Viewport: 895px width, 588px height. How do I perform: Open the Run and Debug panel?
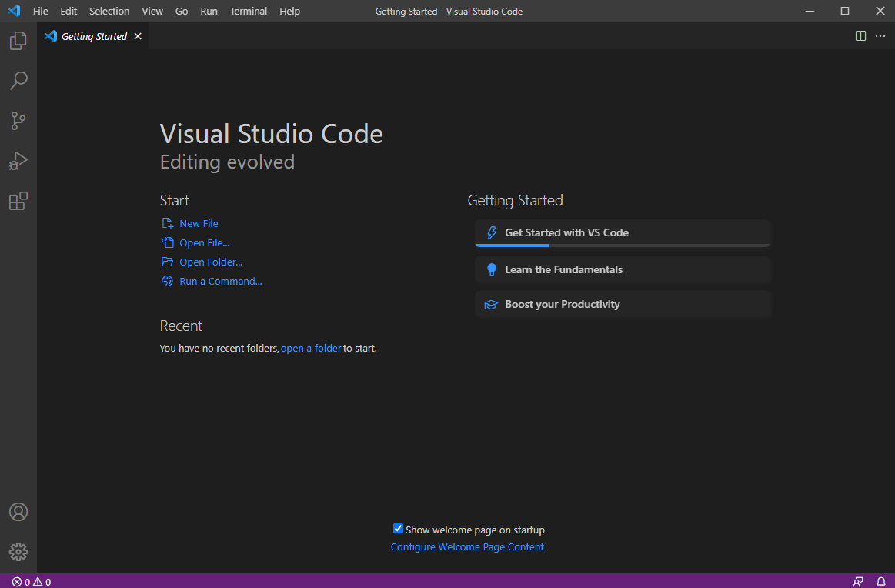18,160
